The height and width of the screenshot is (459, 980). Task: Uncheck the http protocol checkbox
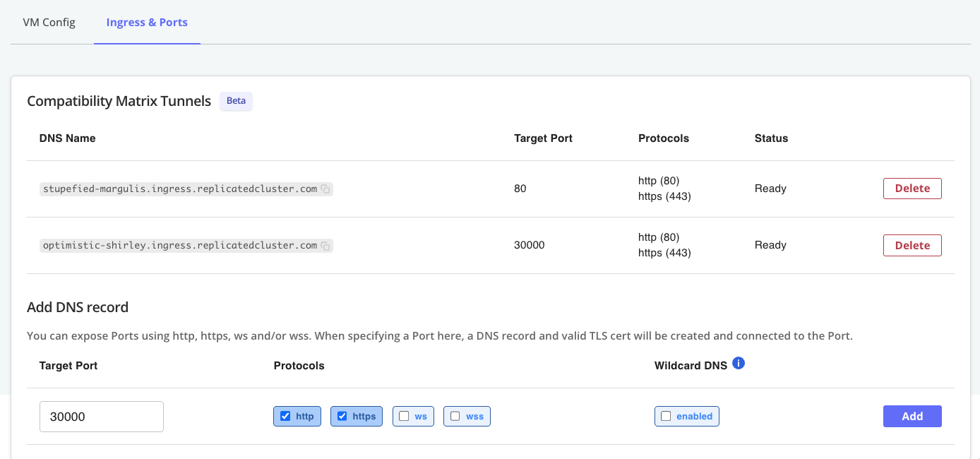click(287, 416)
